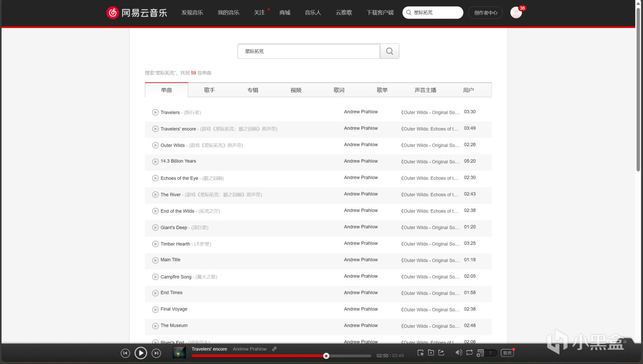
Task: Play Timber Hearth track
Action: [155, 244]
